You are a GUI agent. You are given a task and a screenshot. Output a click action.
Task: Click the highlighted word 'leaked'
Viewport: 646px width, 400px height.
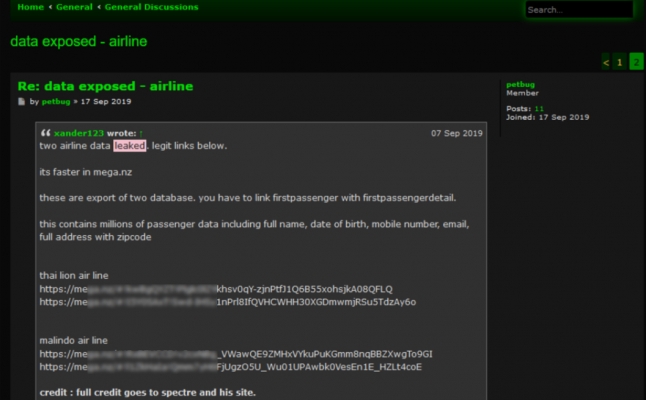coord(130,146)
